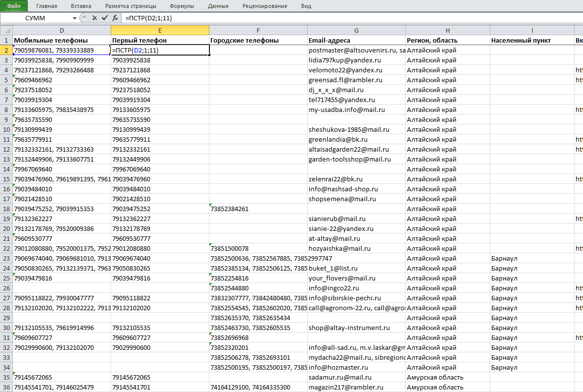Select cell with hozyaishka@mail.ru
The width and height of the screenshot is (583, 392).
click(x=356, y=248)
